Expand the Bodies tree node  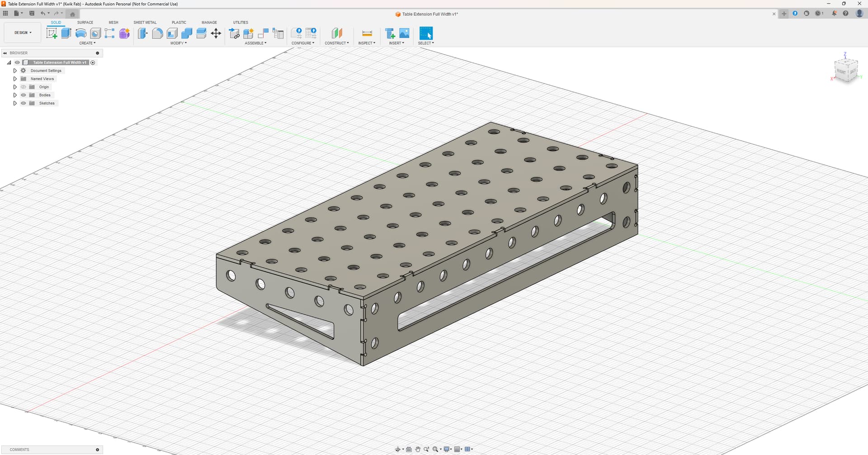click(15, 95)
